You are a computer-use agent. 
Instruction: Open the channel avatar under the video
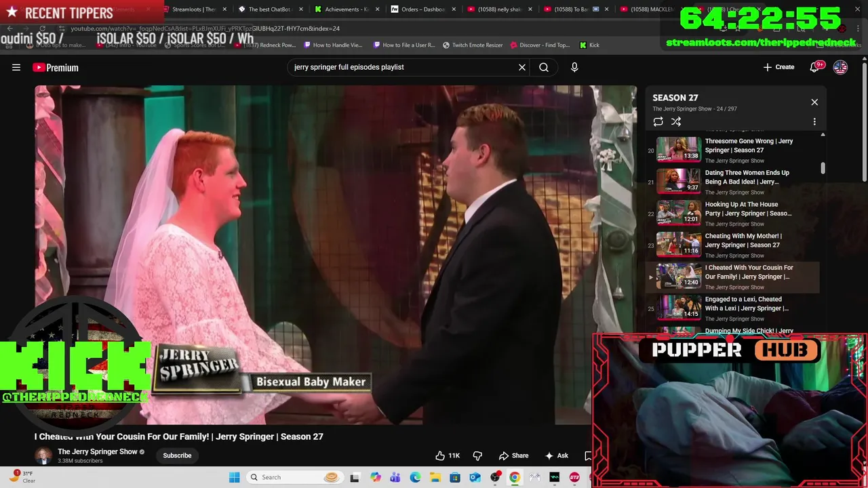(43, 455)
